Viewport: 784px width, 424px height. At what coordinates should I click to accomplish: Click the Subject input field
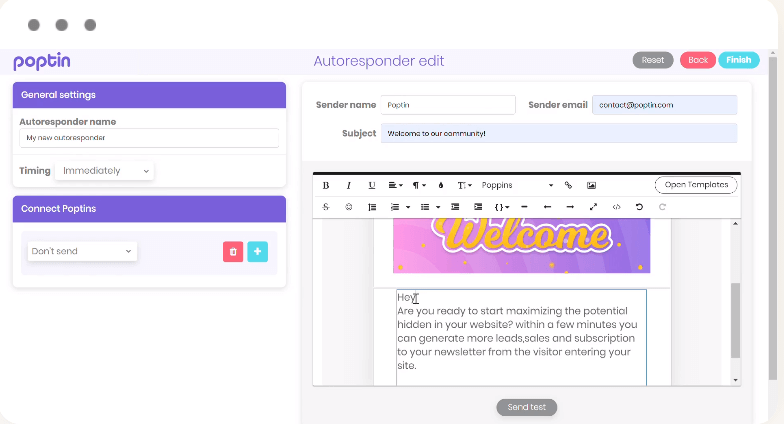tap(558, 133)
